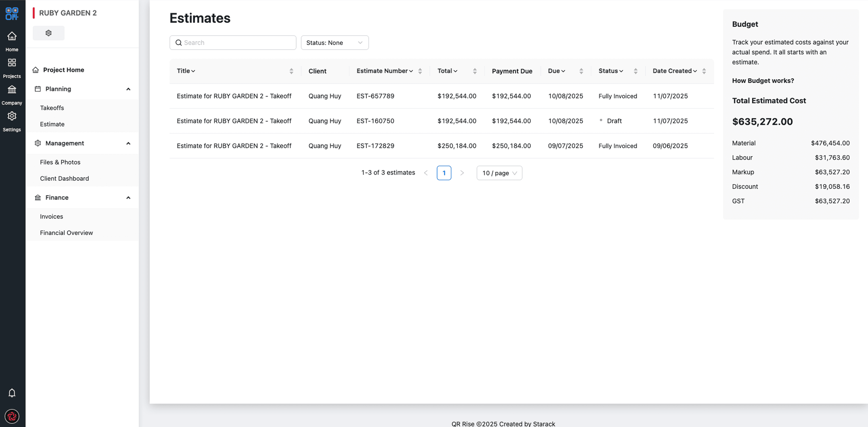Screen dimensions: 868x427
Task: Open Company section in the left rail
Action: tap(12, 95)
